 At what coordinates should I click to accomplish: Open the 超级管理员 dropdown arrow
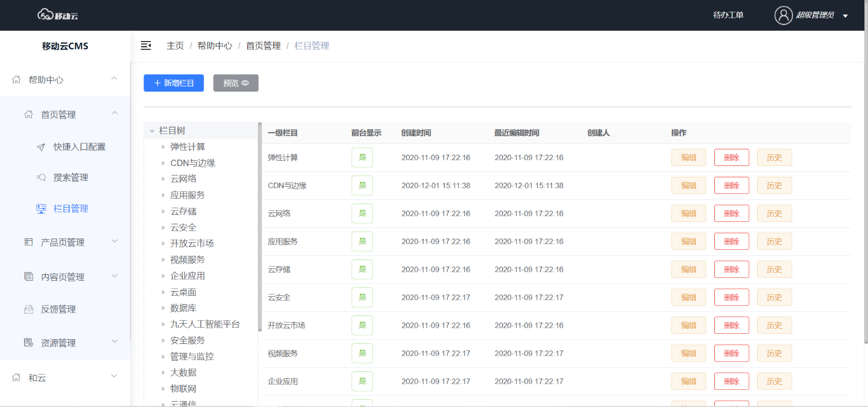click(x=845, y=16)
